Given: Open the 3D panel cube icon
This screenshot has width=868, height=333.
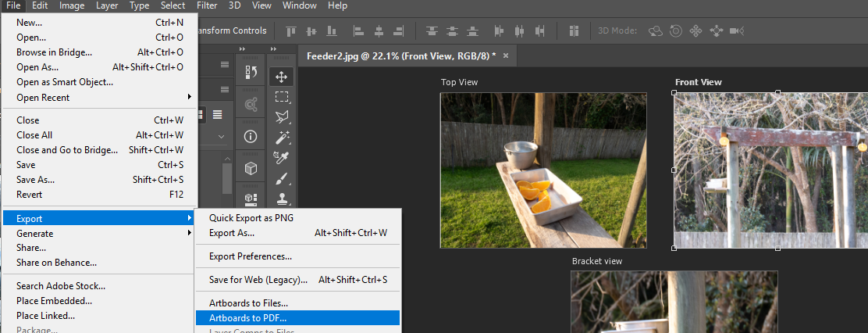Looking at the screenshot, I should click(x=251, y=167).
